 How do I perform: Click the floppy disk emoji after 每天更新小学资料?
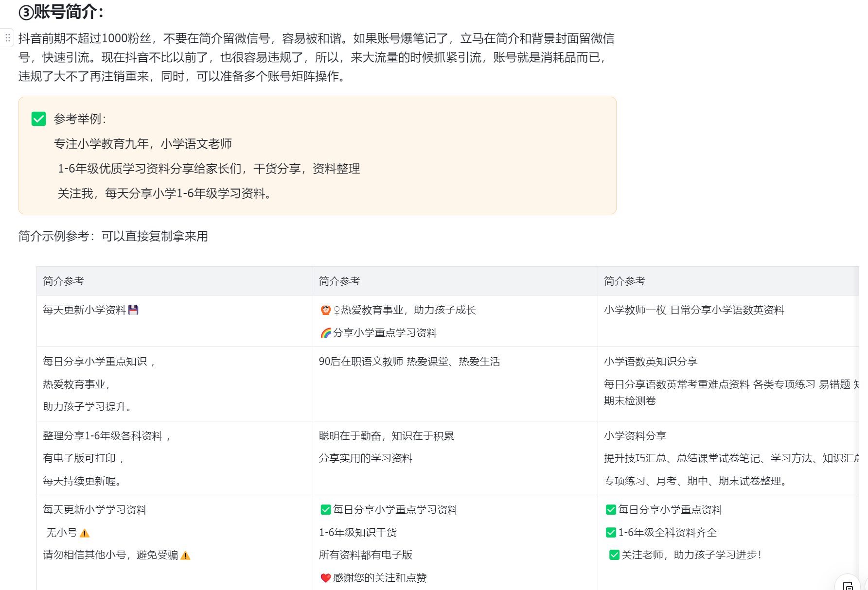133,310
